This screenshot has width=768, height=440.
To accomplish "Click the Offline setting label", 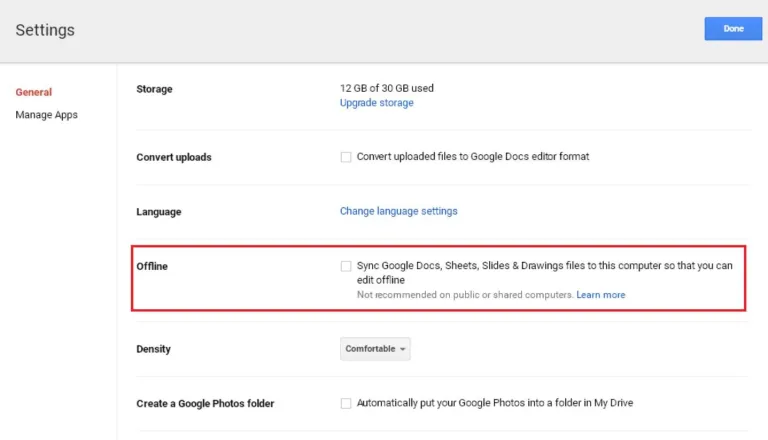I will click(x=152, y=266).
